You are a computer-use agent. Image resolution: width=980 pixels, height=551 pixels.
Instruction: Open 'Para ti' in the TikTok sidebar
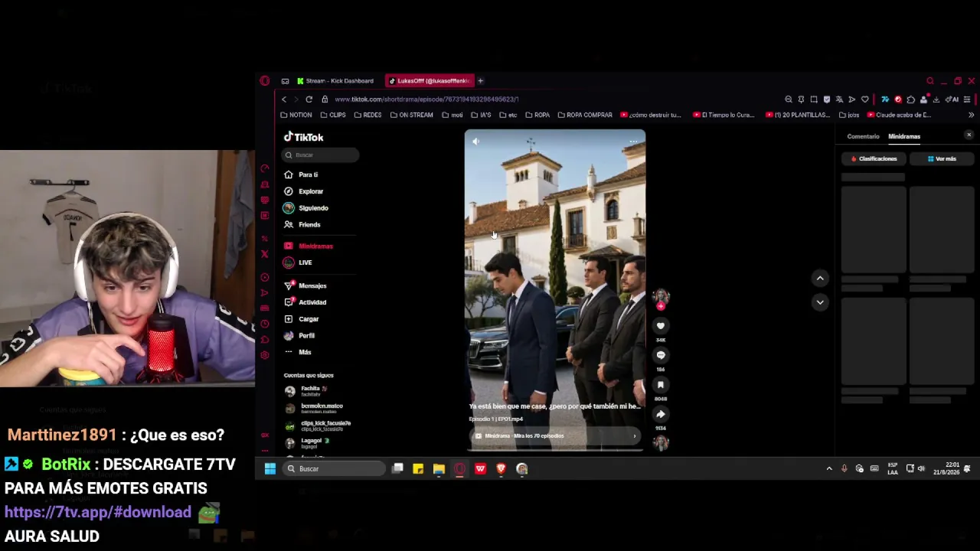[301, 175]
